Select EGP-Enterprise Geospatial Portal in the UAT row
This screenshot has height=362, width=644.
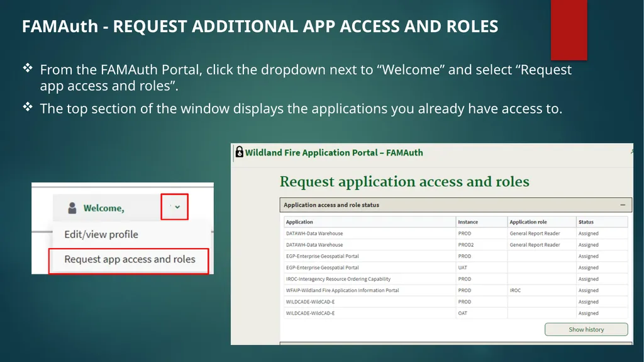point(323,268)
